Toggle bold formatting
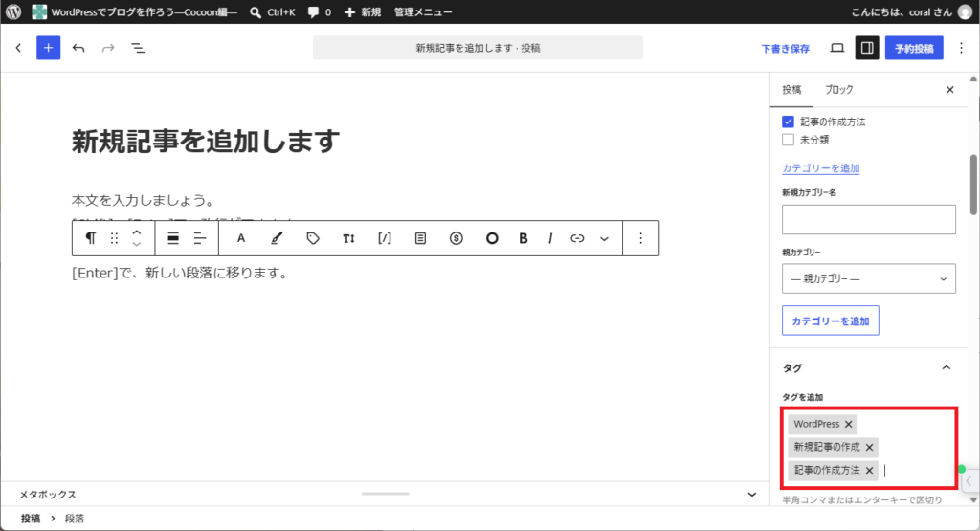980x531 pixels. point(523,238)
